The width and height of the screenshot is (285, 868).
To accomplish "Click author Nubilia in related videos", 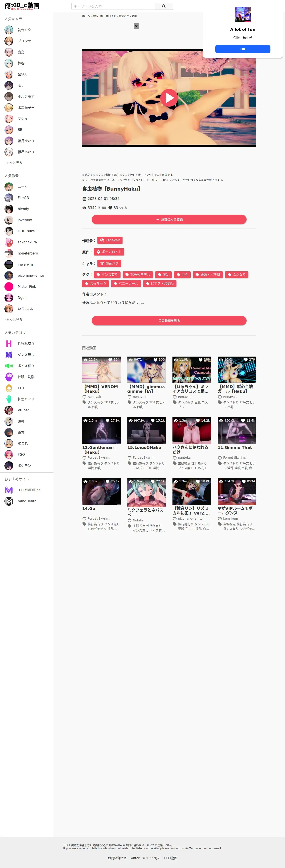I will click(138, 520).
